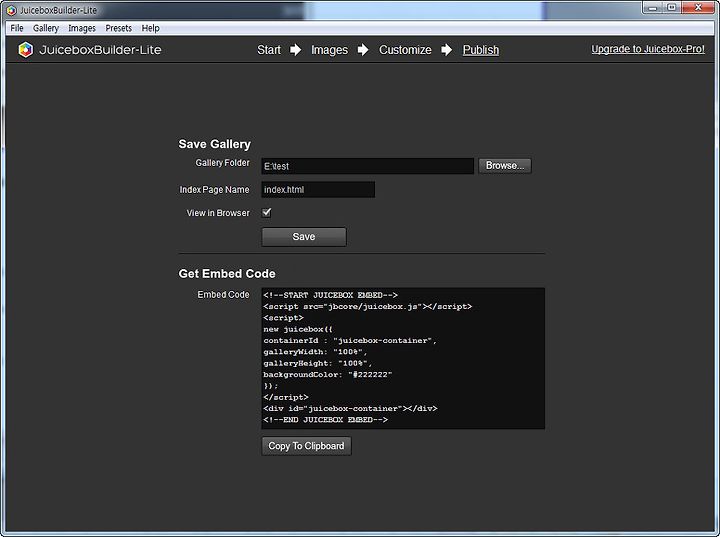Save the gallery
The width and height of the screenshot is (720, 537).
click(304, 237)
